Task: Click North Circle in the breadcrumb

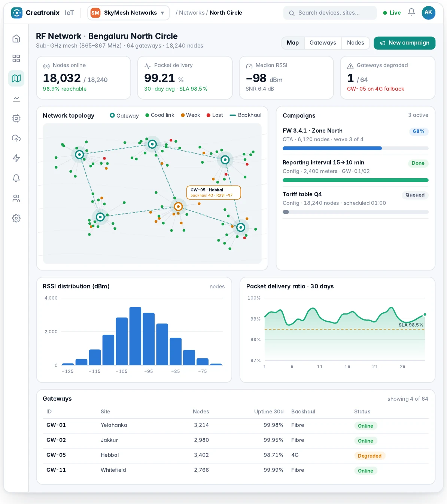Action: pyautogui.click(x=226, y=13)
